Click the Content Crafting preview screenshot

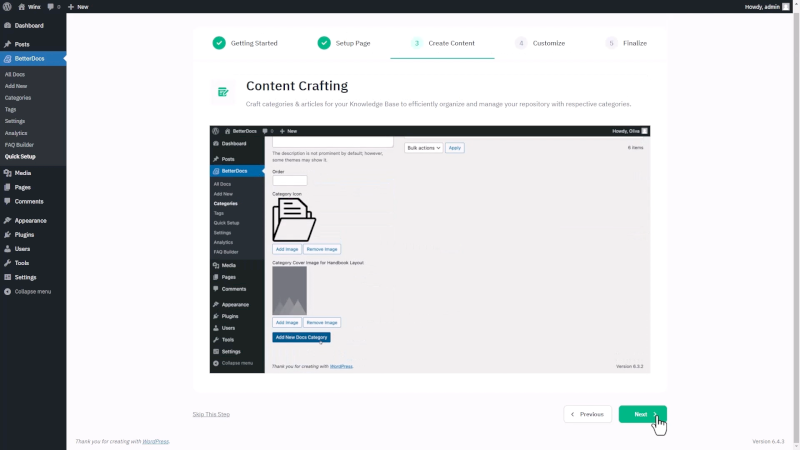[430, 249]
